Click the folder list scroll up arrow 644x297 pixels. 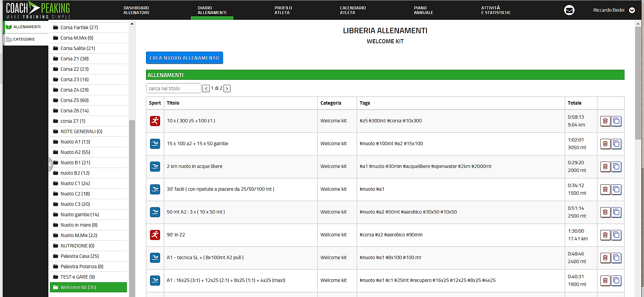click(132, 24)
